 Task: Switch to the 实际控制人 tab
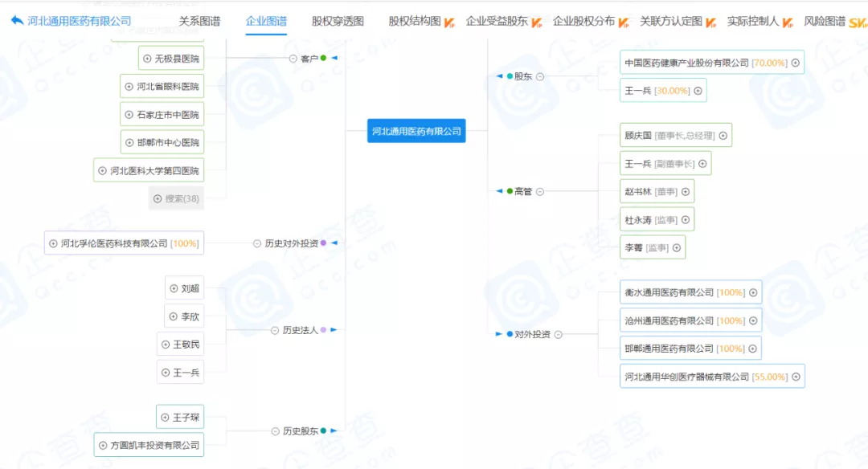tap(753, 21)
